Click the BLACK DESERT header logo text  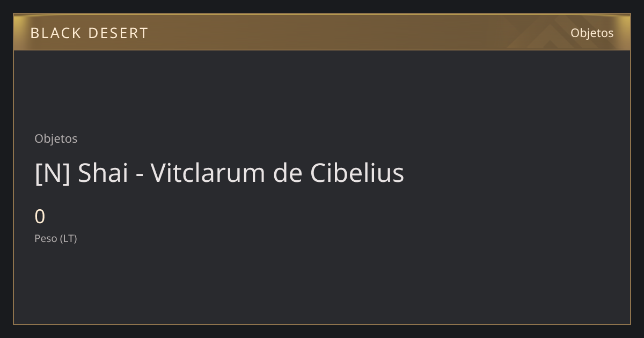click(x=89, y=33)
